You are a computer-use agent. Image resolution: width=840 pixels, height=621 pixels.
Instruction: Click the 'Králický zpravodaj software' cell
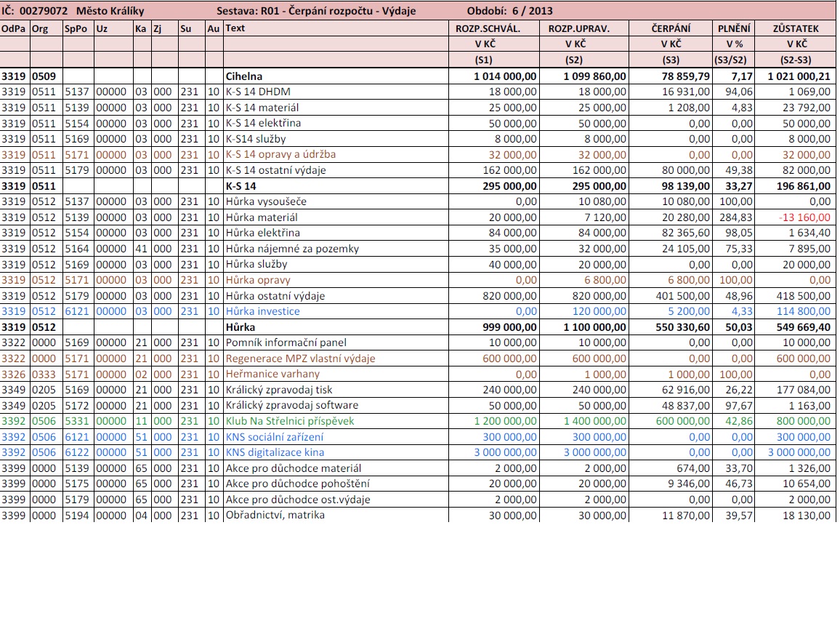coord(291,405)
